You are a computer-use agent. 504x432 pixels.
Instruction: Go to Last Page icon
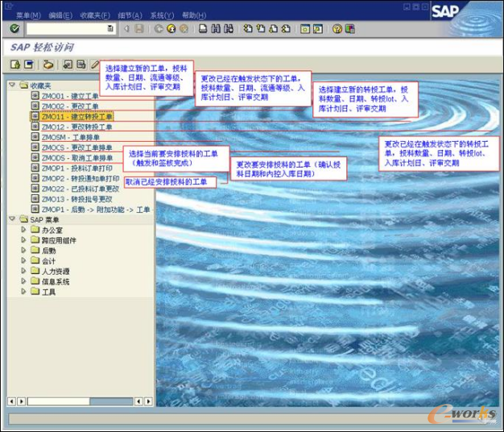coord(286,29)
